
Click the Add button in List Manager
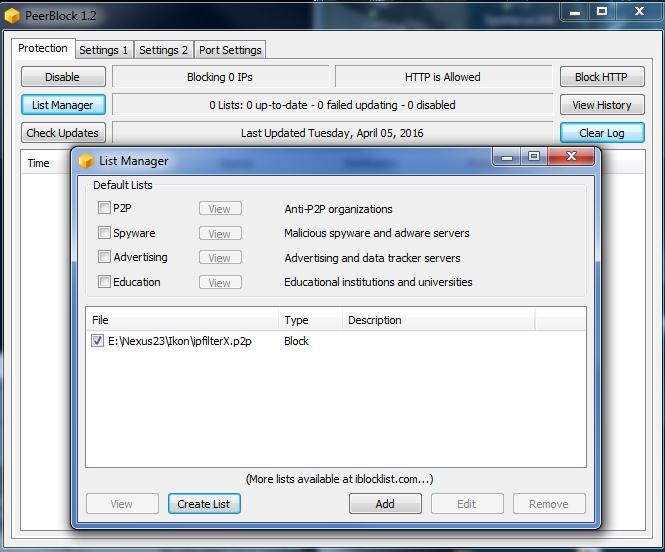(385, 504)
